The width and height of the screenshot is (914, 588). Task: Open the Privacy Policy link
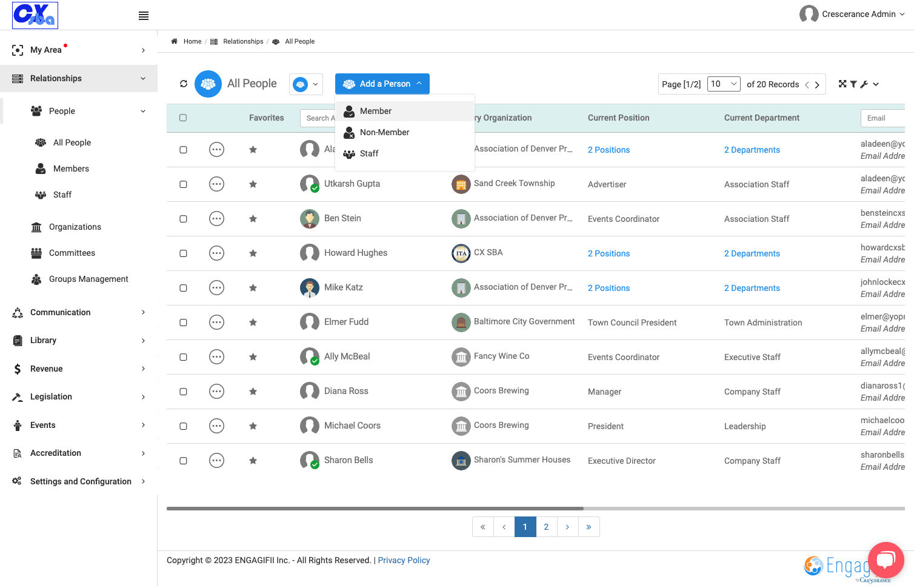pyautogui.click(x=404, y=560)
